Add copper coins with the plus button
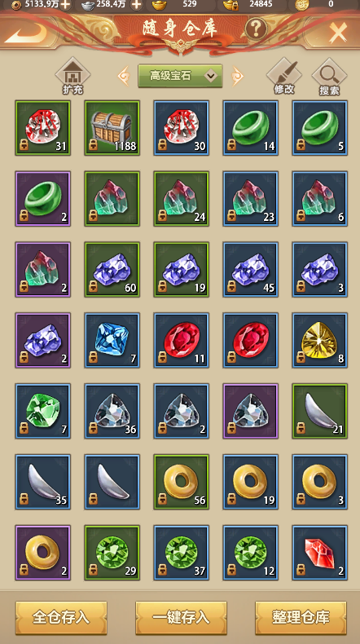The width and height of the screenshot is (360, 644). (65, 5)
